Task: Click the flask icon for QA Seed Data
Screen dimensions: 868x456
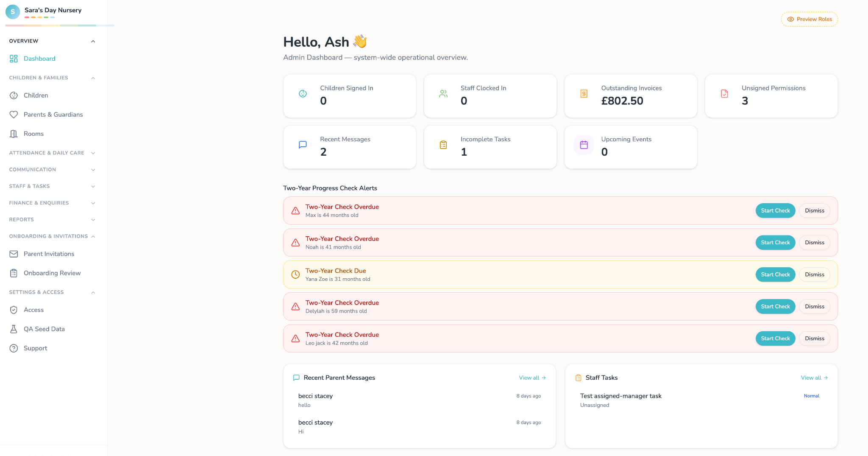Action: pyautogui.click(x=14, y=329)
